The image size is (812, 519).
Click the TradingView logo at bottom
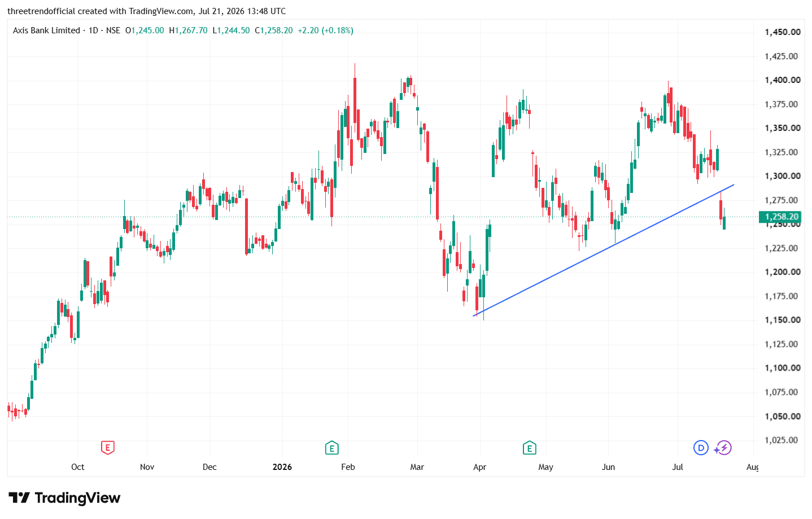64,498
